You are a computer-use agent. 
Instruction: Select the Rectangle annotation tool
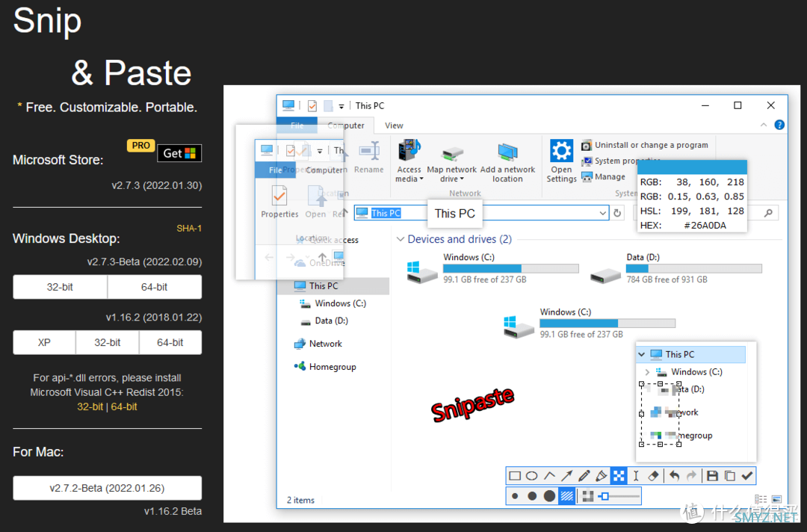click(x=515, y=476)
